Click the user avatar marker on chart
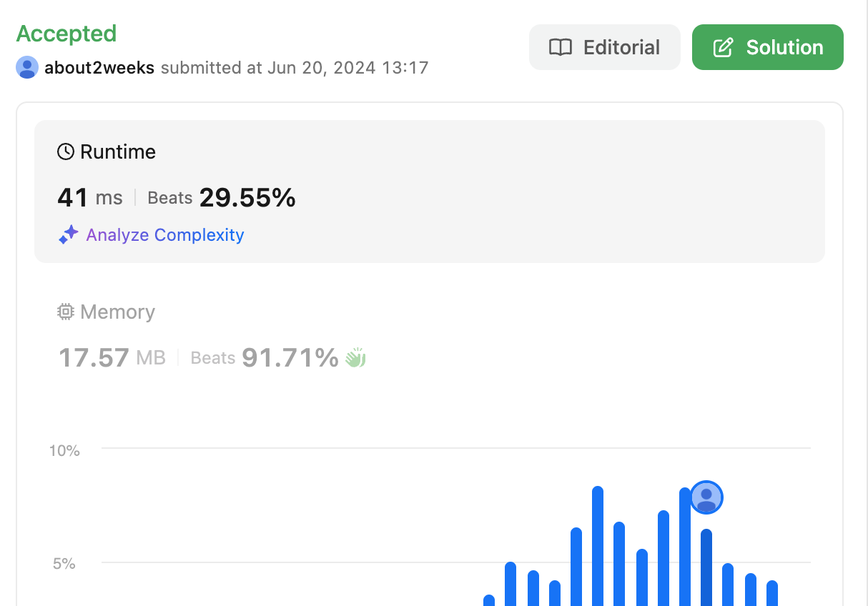The width and height of the screenshot is (868, 606). click(706, 497)
